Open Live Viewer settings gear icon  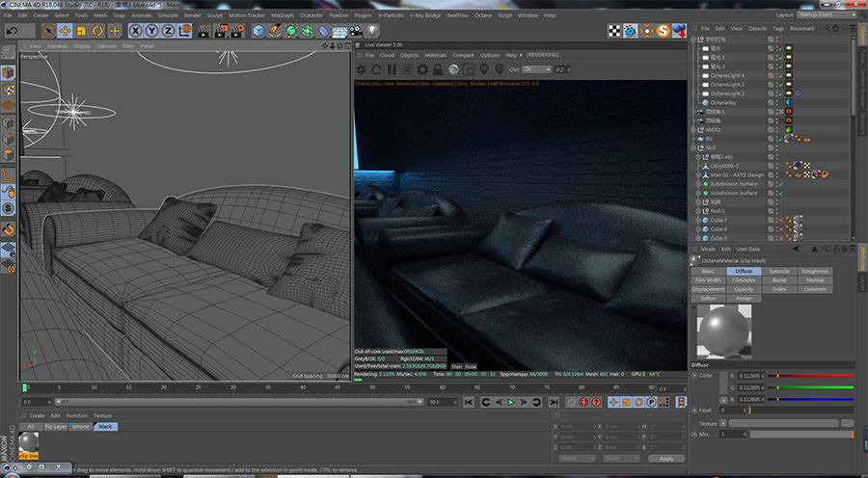coord(422,69)
